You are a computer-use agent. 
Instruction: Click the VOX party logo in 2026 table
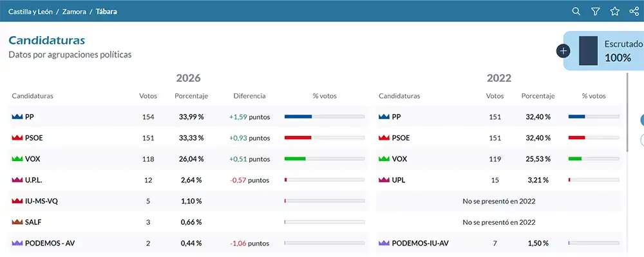point(17,159)
